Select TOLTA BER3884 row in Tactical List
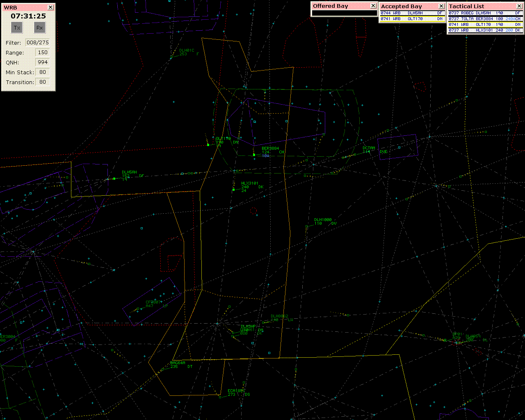The width and height of the screenshot is (525, 420). [x=485, y=19]
